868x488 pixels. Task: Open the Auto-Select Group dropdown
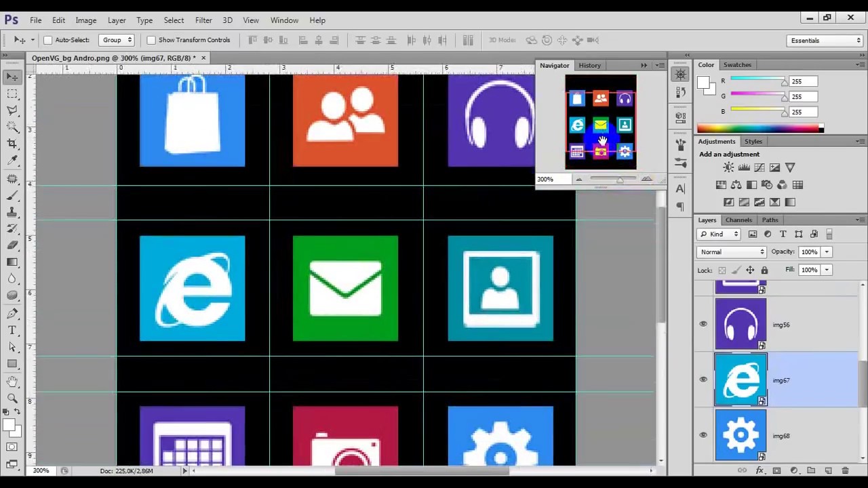[x=116, y=40]
